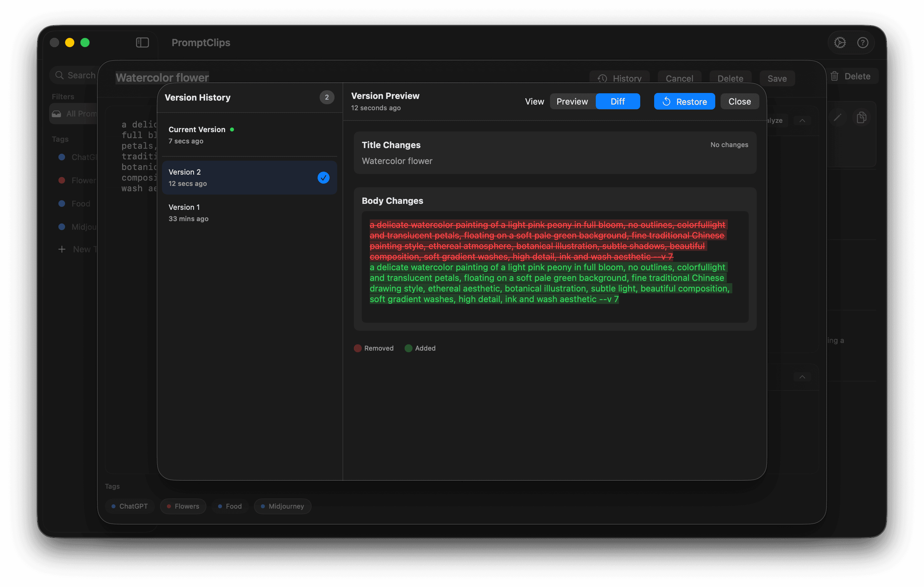Image resolution: width=924 pixels, height=587 pixels.
Task: Open the help question mark icon
Action: [863, 42]
